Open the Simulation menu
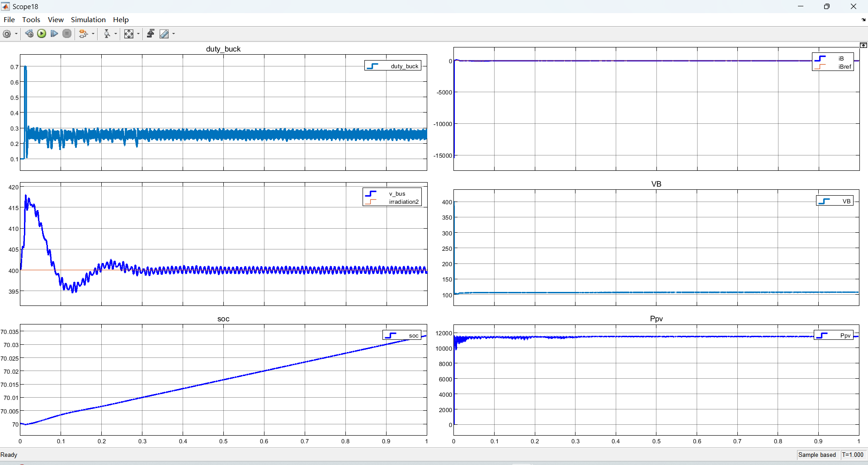 (88, 19)
